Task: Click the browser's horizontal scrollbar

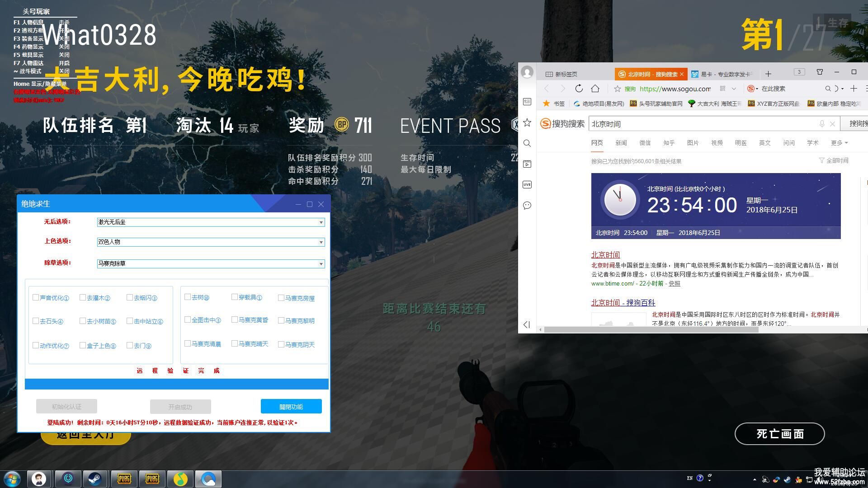Action: click(651, 329)
